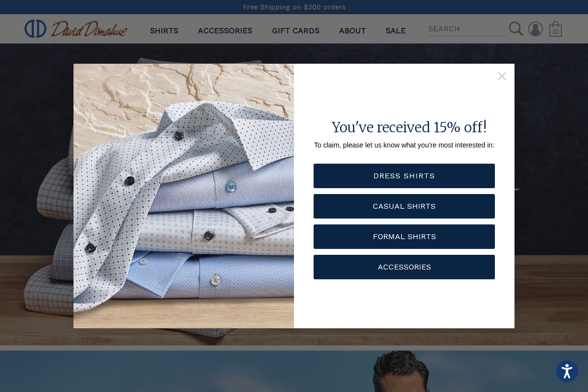Open the Sale navigation link
588x392 pixels.
pyautogui.click(x=395, y=31)
